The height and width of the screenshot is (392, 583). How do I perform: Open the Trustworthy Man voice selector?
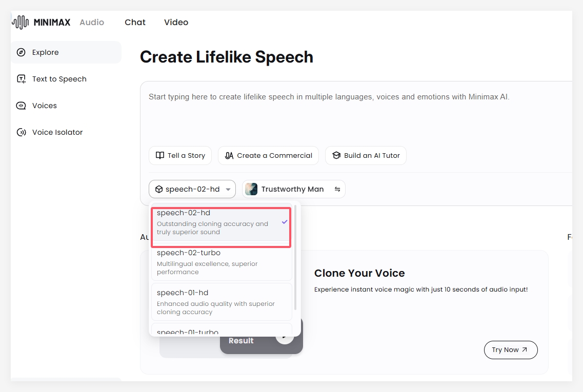tap(293, 189)
